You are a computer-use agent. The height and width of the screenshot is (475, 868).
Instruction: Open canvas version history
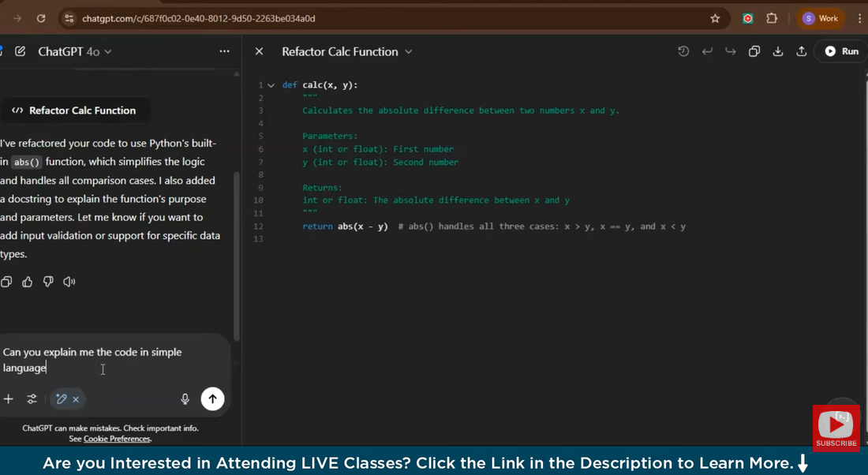click(683, 51)
